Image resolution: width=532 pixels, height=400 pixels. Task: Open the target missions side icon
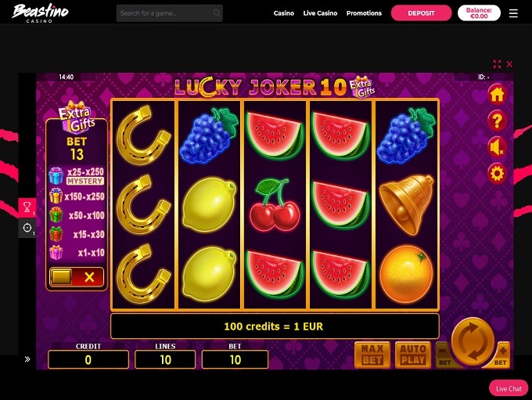point(27,228)
